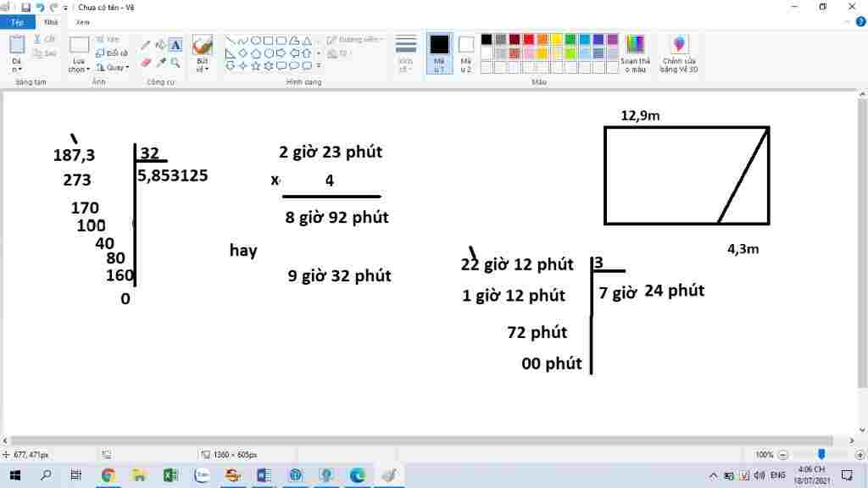The image size is (868, 488).
Task: Select the Oval shape in the shapes gallery
Action: [x=255, y=40]
